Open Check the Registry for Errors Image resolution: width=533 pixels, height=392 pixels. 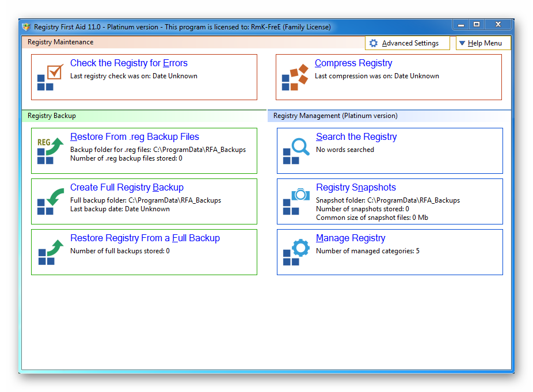click(129, 63)
